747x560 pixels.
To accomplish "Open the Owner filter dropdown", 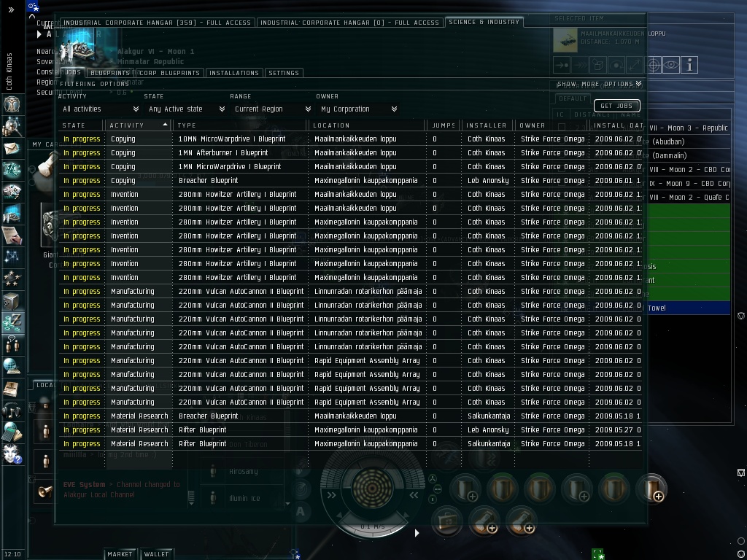I will coord(359,109).
